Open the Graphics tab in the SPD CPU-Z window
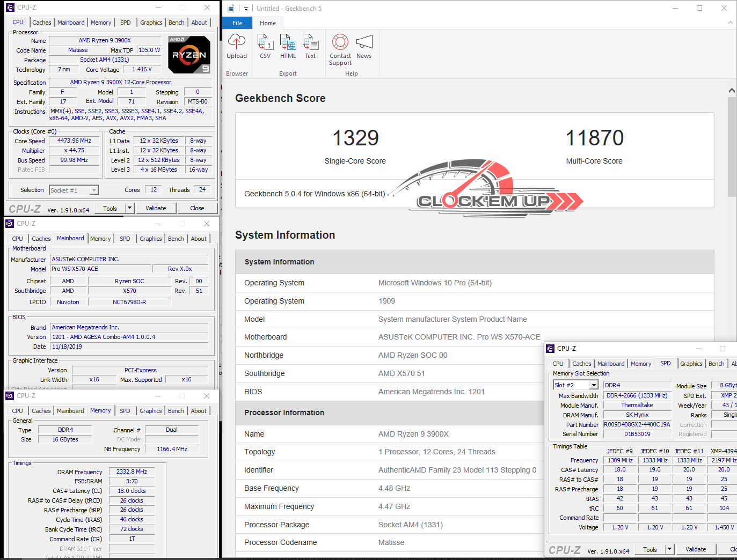Screen dimensions: 737x560 click(x=691, y=364)
